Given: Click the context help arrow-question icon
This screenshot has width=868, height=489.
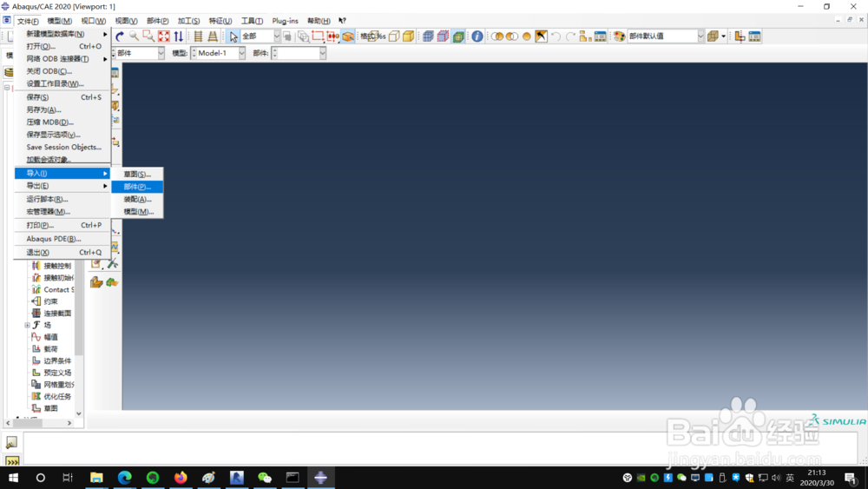Looking at the screenshot, I should point(342,21).
